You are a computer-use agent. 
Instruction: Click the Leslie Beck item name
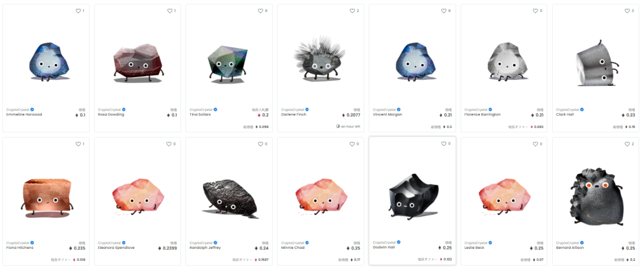475,248
